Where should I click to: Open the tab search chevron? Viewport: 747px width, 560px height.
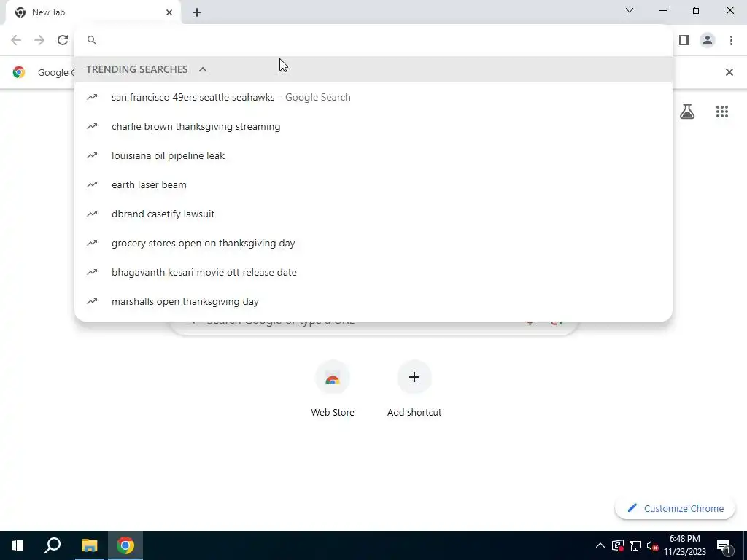(630, 10)
